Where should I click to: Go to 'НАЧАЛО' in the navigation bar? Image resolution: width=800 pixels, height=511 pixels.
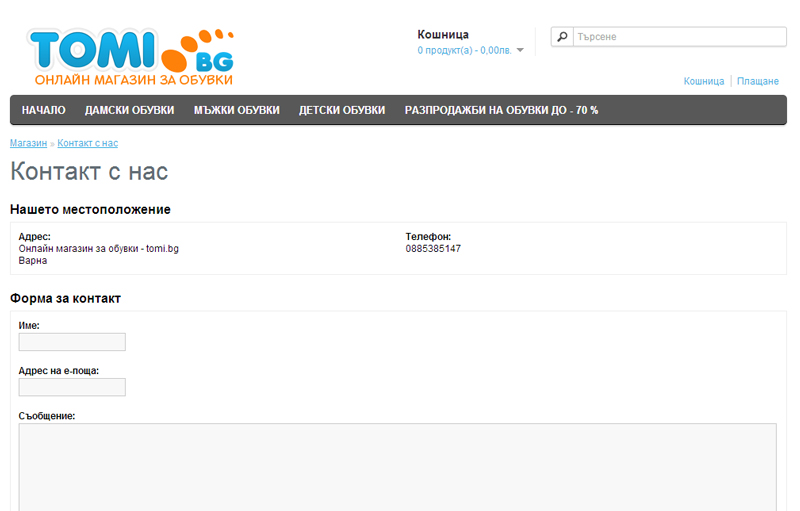[x=43, y=110]
